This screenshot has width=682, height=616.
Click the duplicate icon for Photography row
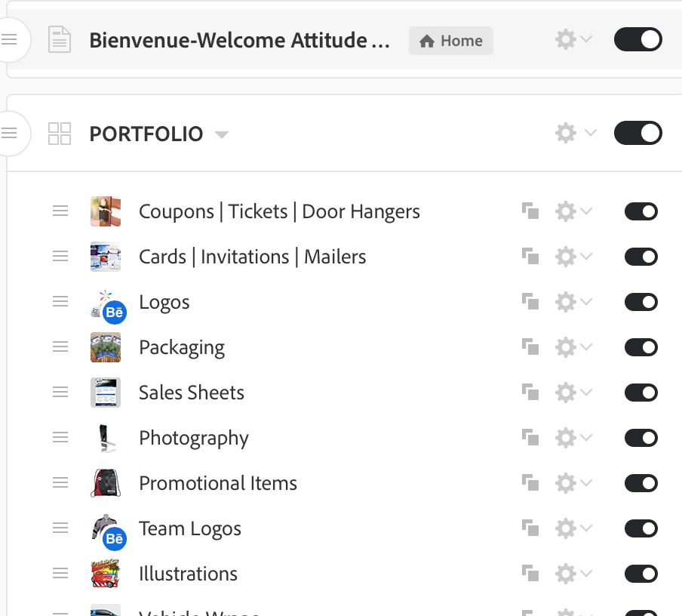[x=530, y=438]
